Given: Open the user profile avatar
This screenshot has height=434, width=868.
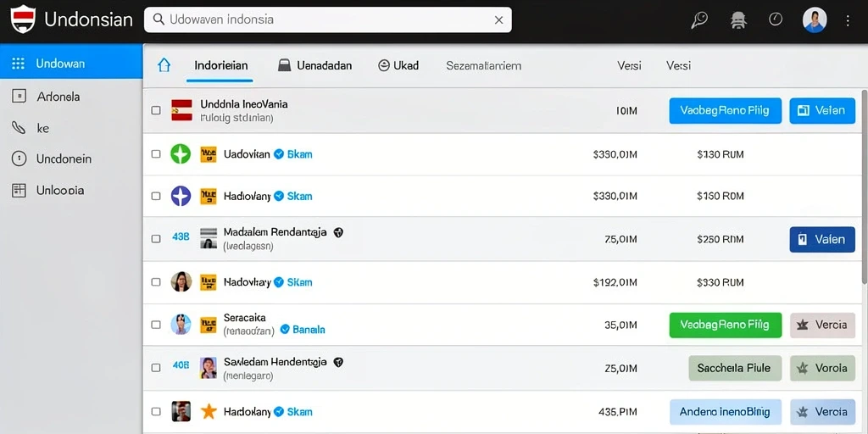Looking at the screenshot, I should click(x=815, y=20).
